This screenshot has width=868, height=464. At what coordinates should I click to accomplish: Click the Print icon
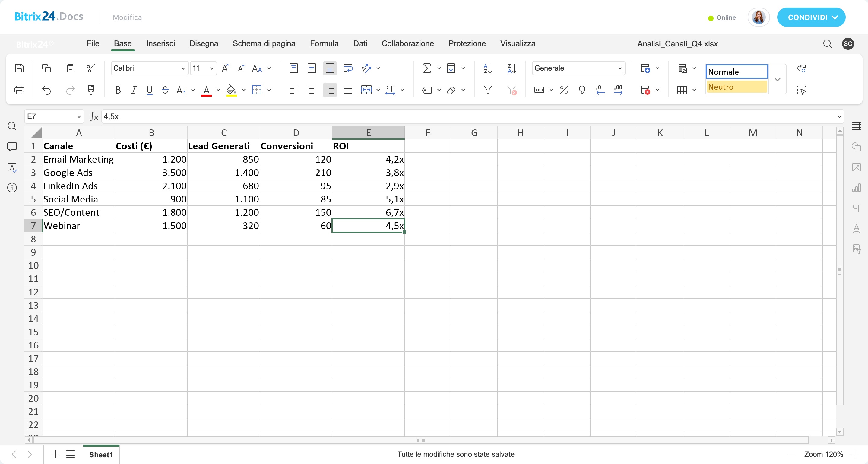click(19, 90)
